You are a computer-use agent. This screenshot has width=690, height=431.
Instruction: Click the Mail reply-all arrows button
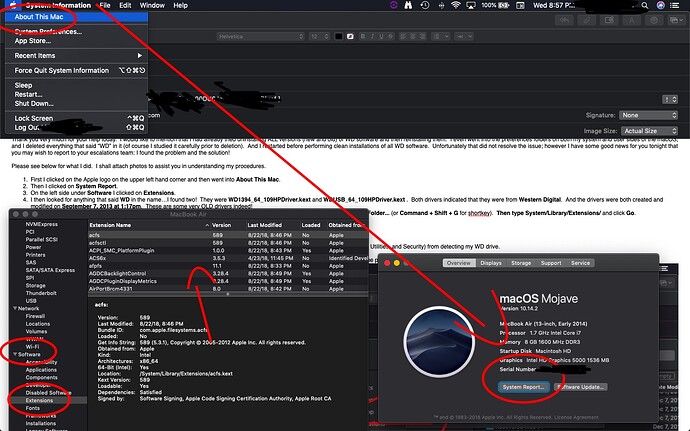click(565, 20)
